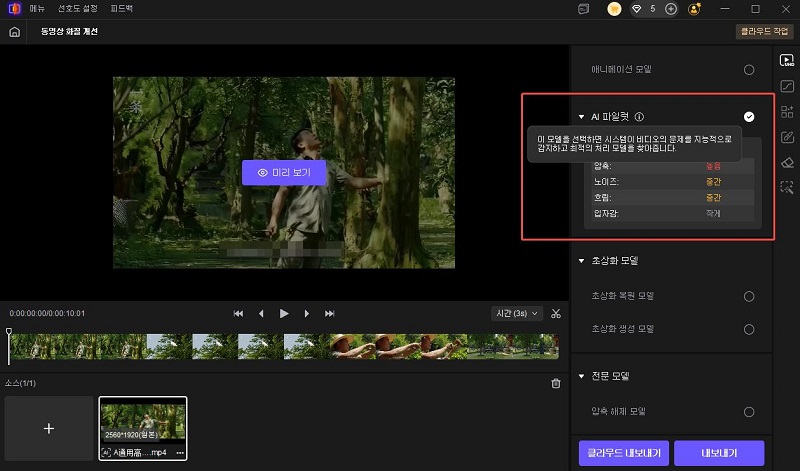Delete source with the trash icon
The image size is (800, 471).
pyautogui.click(x=556, y=383)
